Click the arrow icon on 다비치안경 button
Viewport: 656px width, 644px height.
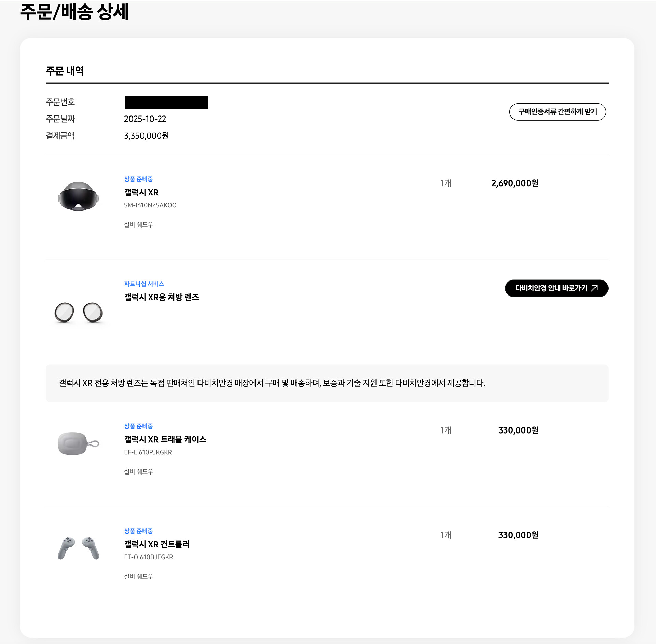pos(594,288)
